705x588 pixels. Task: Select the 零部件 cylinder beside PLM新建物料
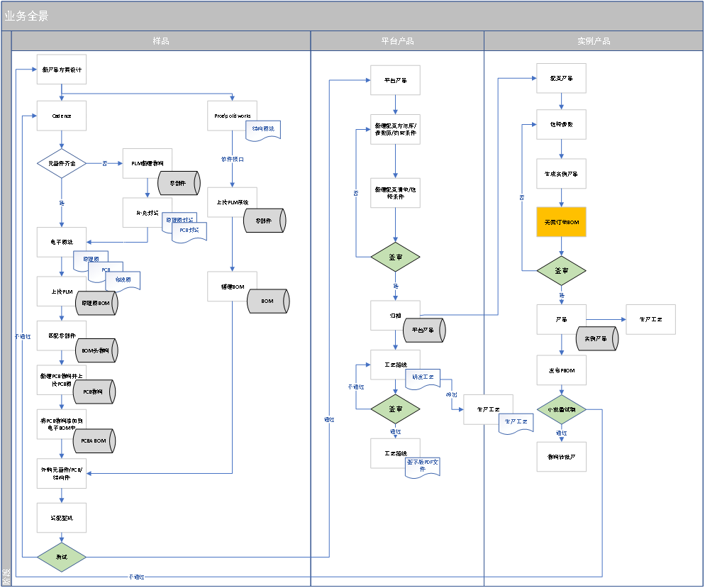pos(179,183)
